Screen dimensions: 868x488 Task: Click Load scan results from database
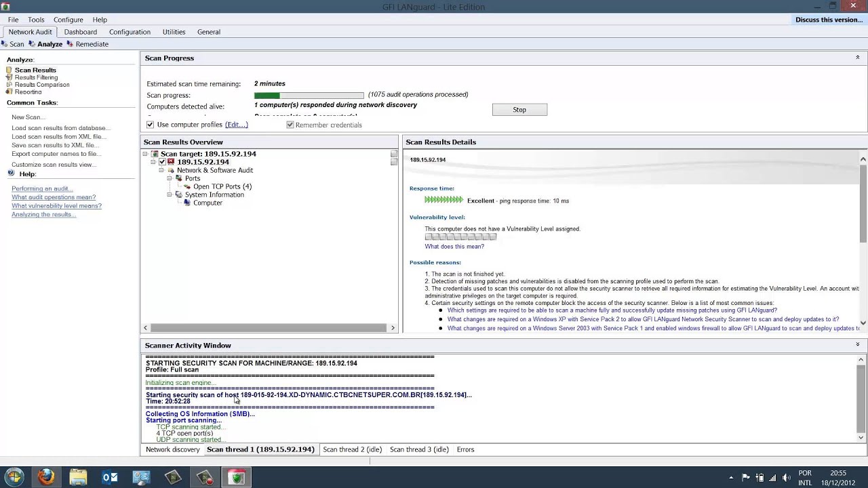click(60, 128)
